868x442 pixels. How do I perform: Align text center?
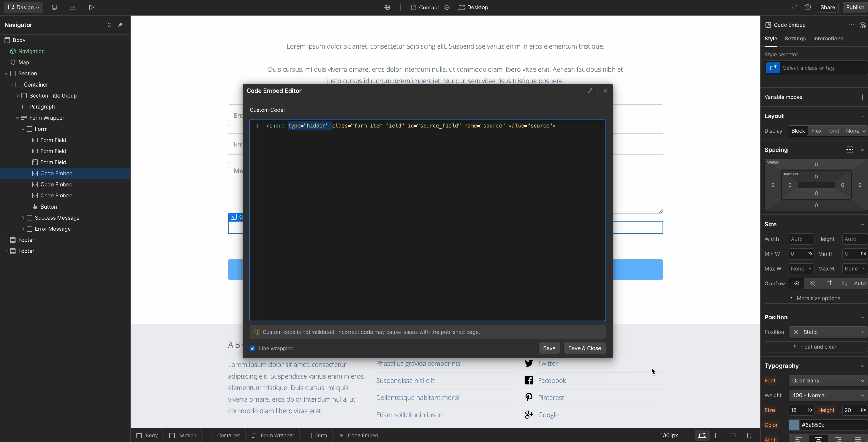818,439
